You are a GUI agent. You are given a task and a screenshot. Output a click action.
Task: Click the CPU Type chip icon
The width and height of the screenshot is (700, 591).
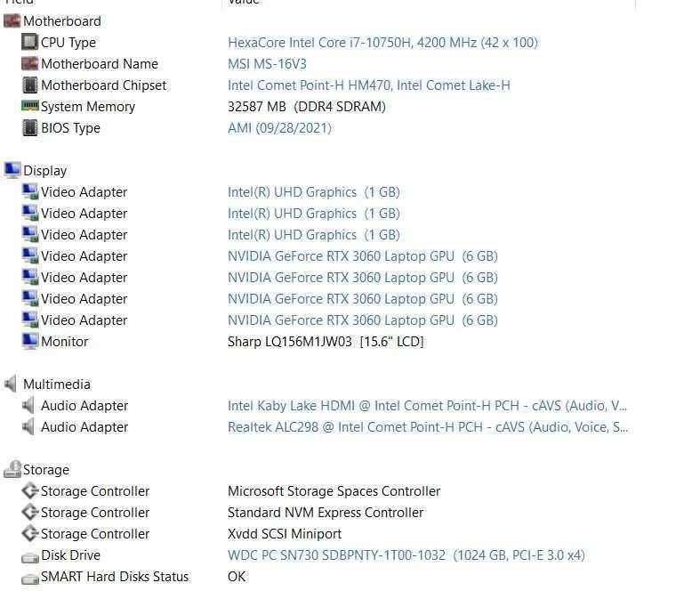click(x=29, y=42)
